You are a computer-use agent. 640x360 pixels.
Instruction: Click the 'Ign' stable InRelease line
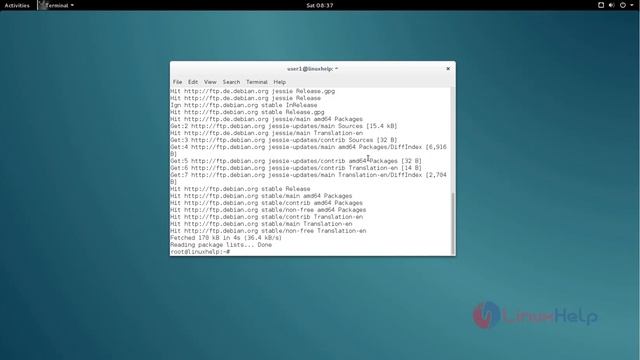[x=244, y=105]
